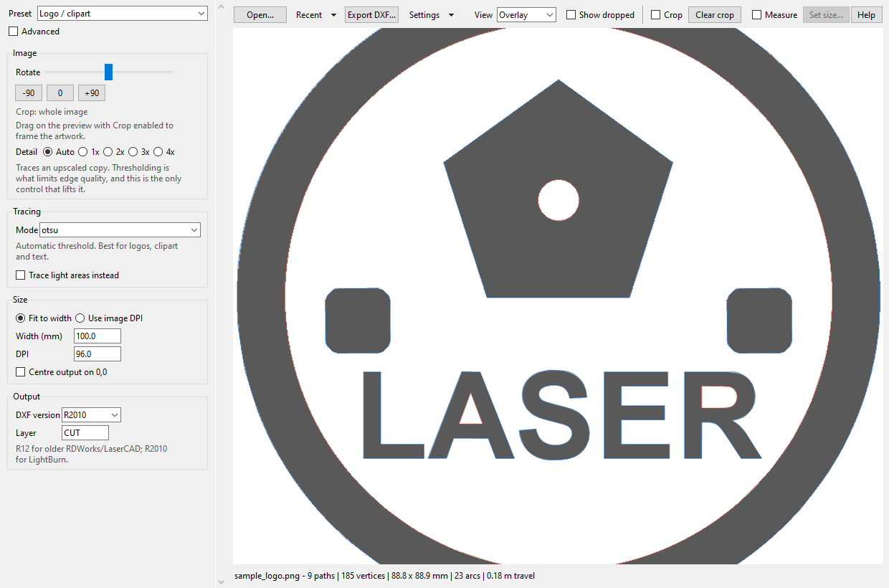Click the Rotate slider handle
This screenshot has height=588, width=889.
coord(108,72)
